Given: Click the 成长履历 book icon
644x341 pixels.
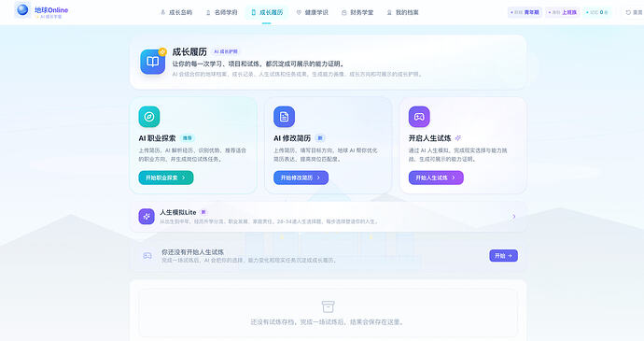Looking at the screenshot, I should (153, 62).
